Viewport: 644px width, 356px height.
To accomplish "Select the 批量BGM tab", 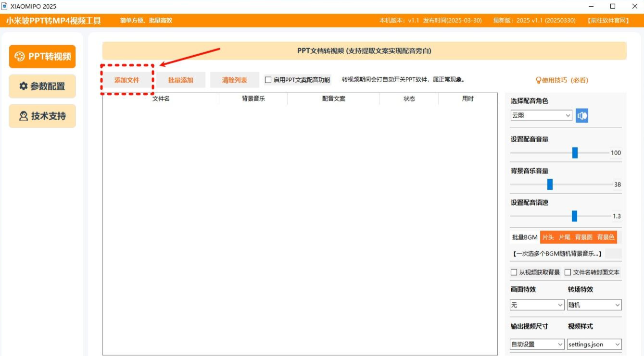I will (x=525, y=237).
